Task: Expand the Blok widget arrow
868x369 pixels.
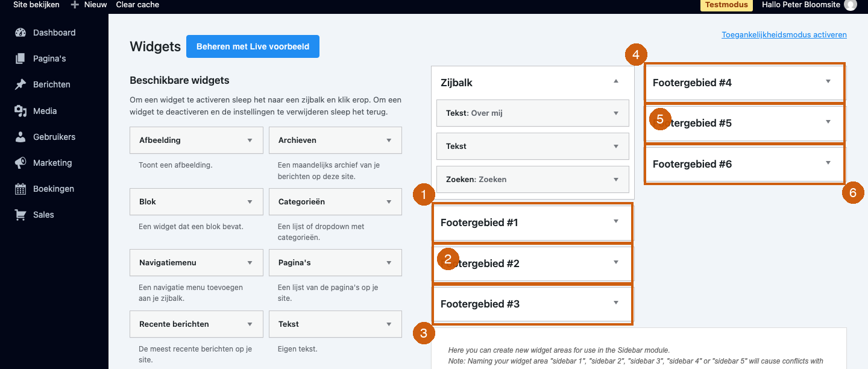Action: point(250,201)
